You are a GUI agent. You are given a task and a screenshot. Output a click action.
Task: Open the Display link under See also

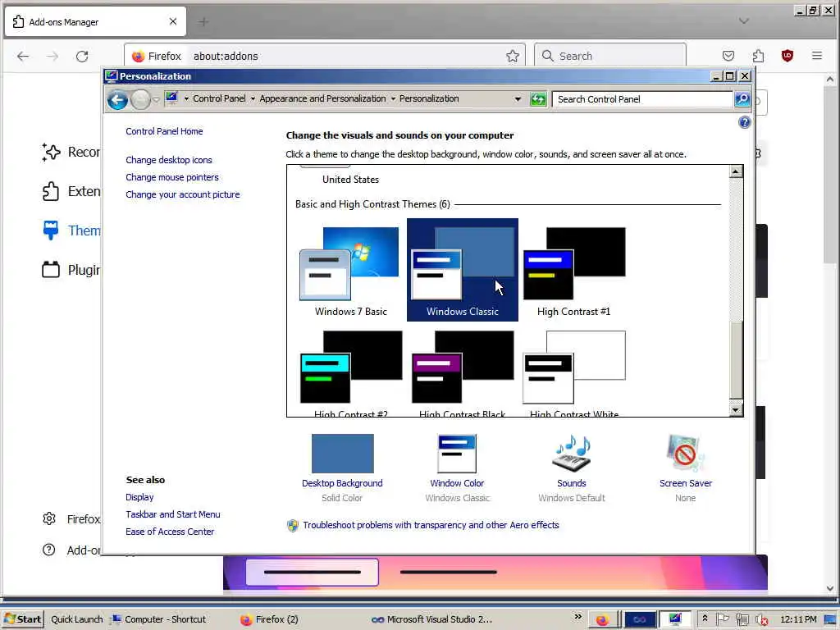click(x=139, y=497)
